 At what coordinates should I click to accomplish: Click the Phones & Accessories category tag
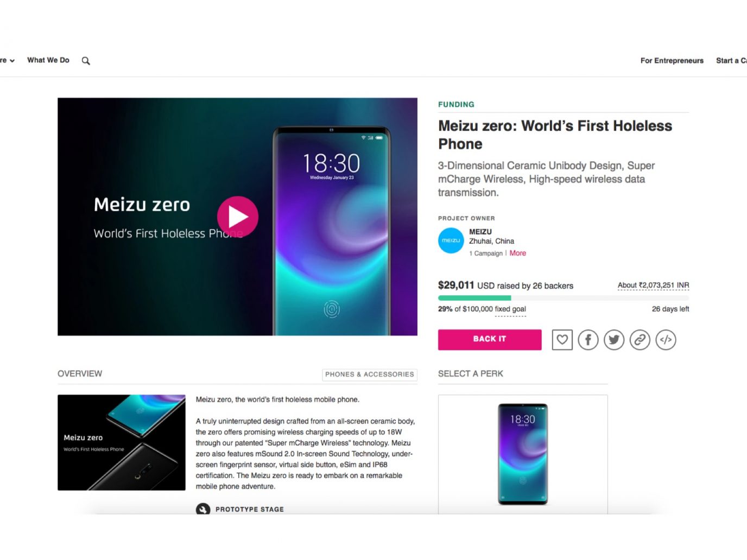pyautogui.click(x=369, y=374)
